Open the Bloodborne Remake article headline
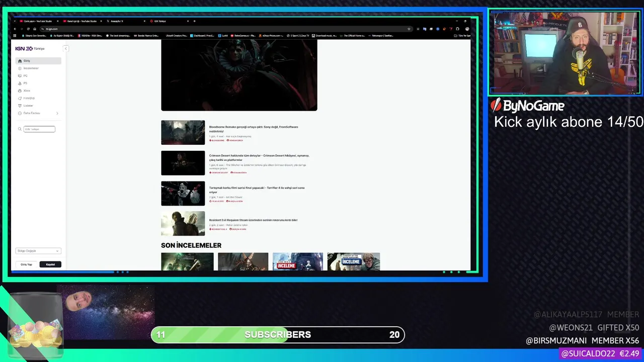The height and width of the screenshot is (362, 644). [x=254, y=129]
